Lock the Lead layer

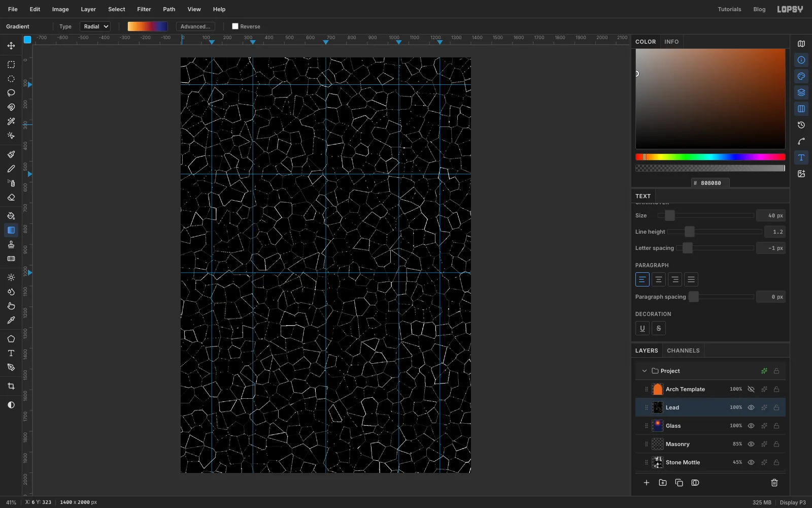776,407
